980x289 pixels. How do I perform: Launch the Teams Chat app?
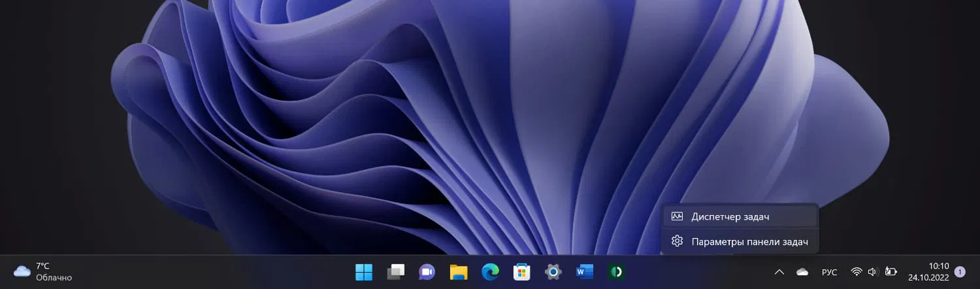(x=427, y=272)
